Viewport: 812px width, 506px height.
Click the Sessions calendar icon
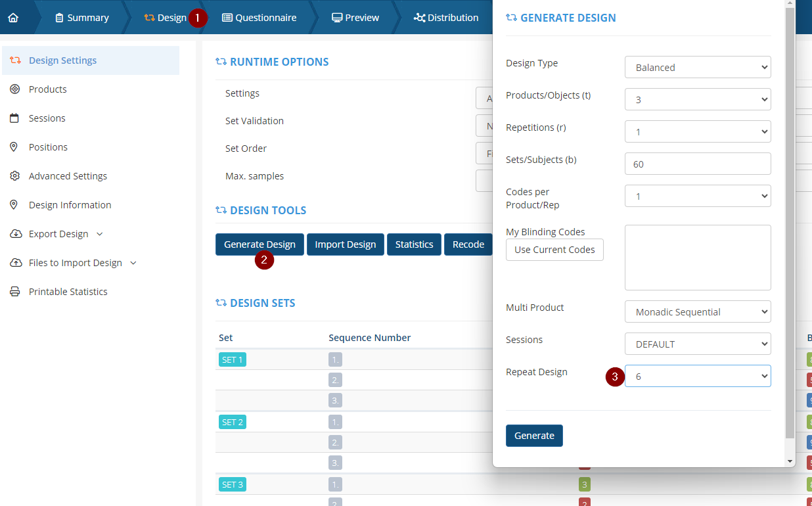click(14, 118)
